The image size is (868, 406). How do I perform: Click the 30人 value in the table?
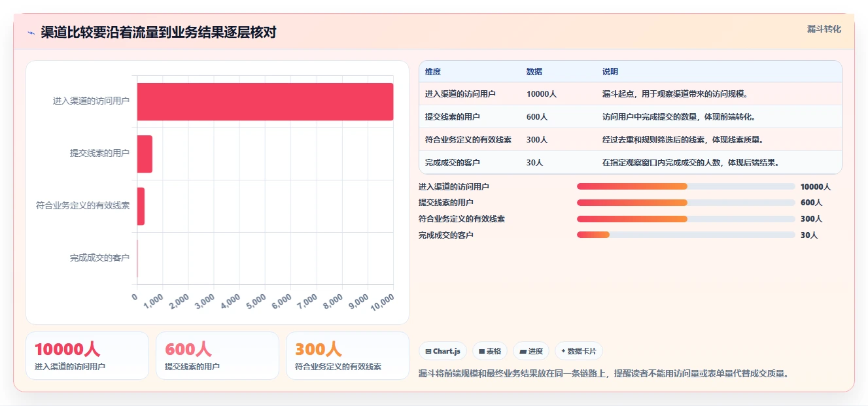pyautogui.click(x=535, y=163)
